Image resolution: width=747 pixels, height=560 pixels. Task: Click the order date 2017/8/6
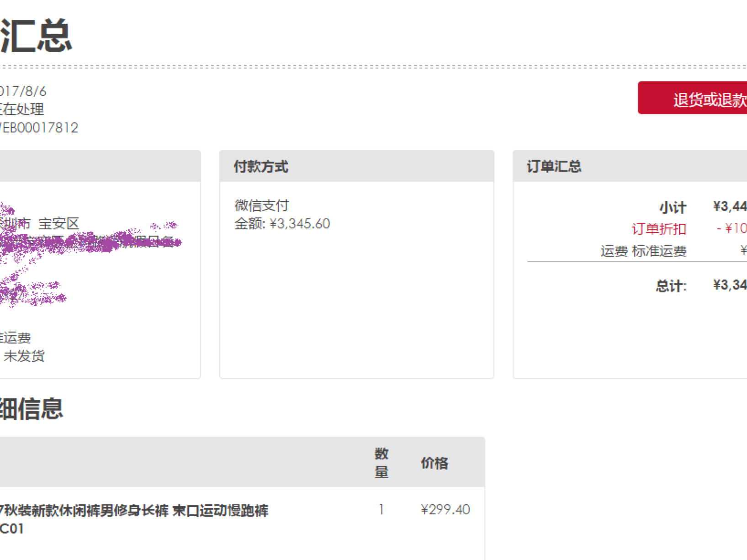pyautogui.click(x=23, y=91)
